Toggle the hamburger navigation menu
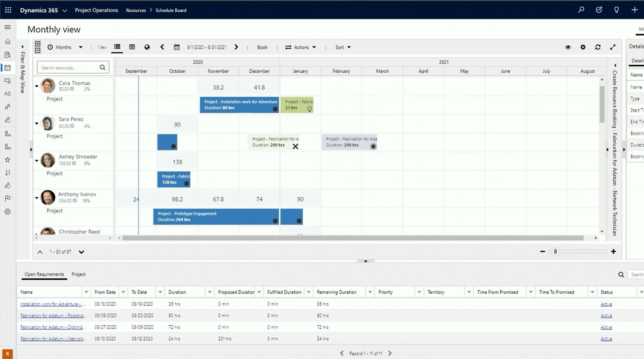This screenshot has height=359, width=644. pyautogui.click(x=7, y=27)
